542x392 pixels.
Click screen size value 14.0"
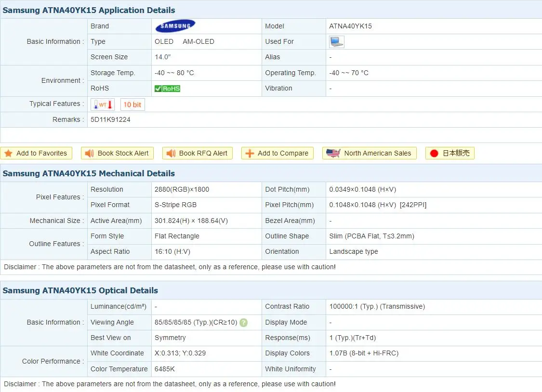pyautogui.click(x=162, y=57)
